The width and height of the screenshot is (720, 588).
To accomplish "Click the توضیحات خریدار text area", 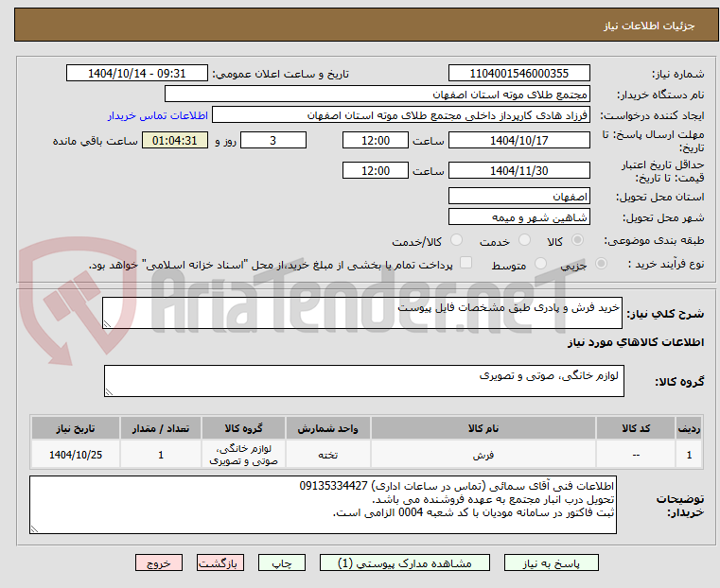I will point(323,505).
